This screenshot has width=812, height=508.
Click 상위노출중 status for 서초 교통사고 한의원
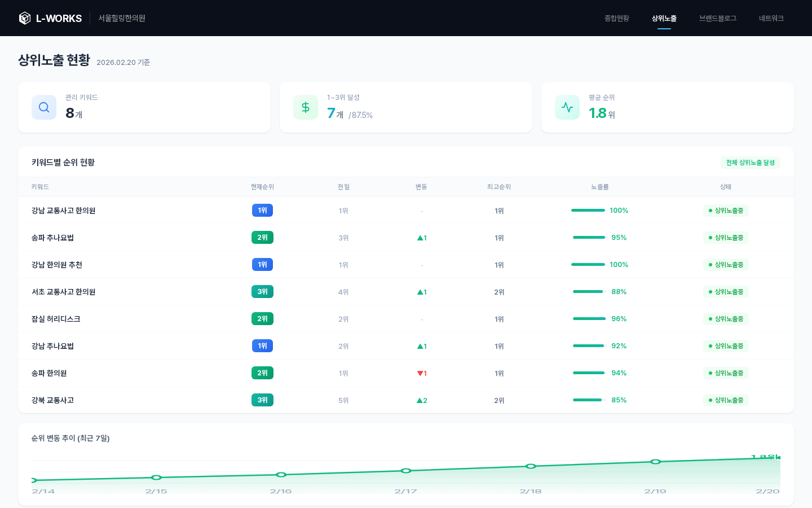click(726, 292)
